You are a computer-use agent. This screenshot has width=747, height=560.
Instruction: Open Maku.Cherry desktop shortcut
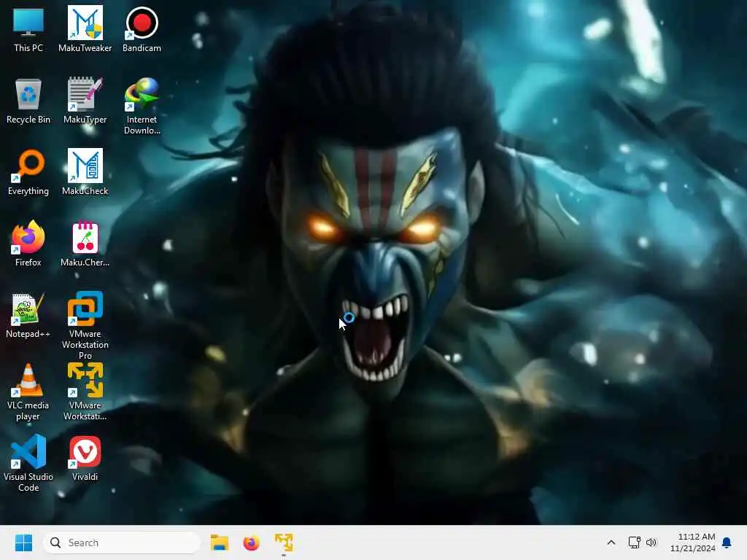[85, 244]
